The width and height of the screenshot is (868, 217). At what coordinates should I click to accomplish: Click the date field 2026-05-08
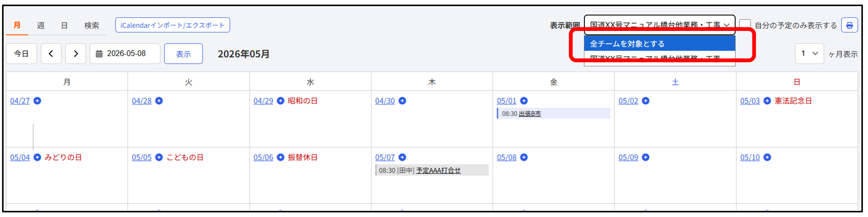click(x=125, y=54)
